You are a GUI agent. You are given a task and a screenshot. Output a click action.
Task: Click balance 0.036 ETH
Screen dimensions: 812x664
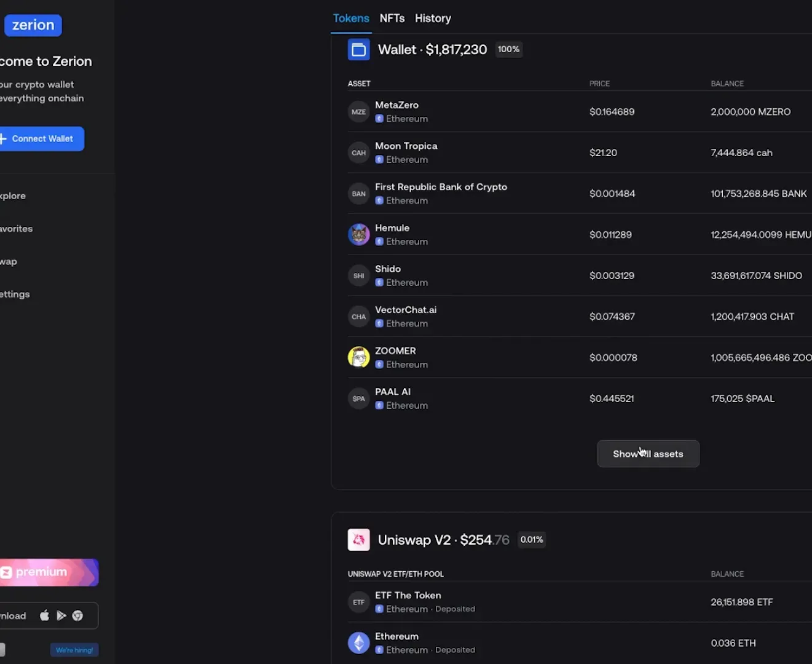pyautogui.click(x=733, y=643)
